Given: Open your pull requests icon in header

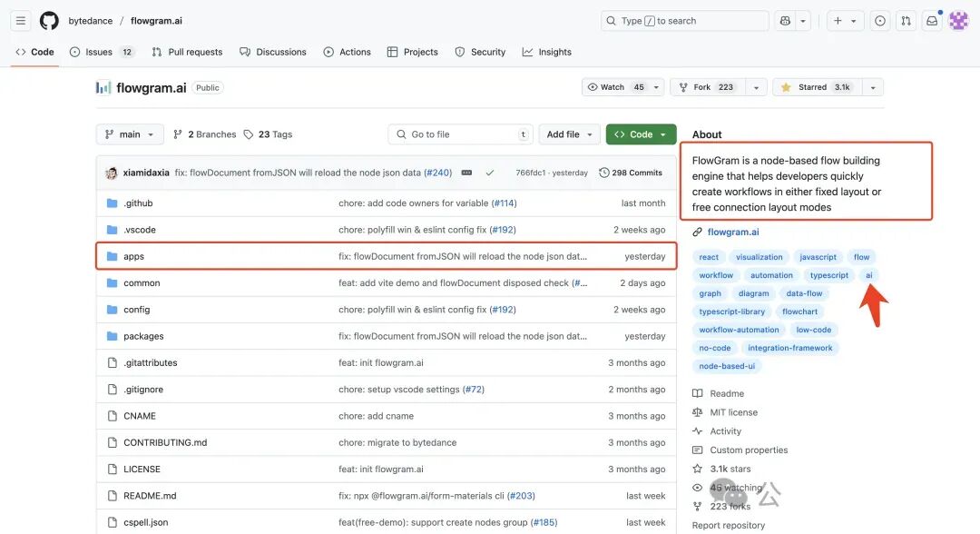Looking at the screenshot, I should 906,21.
